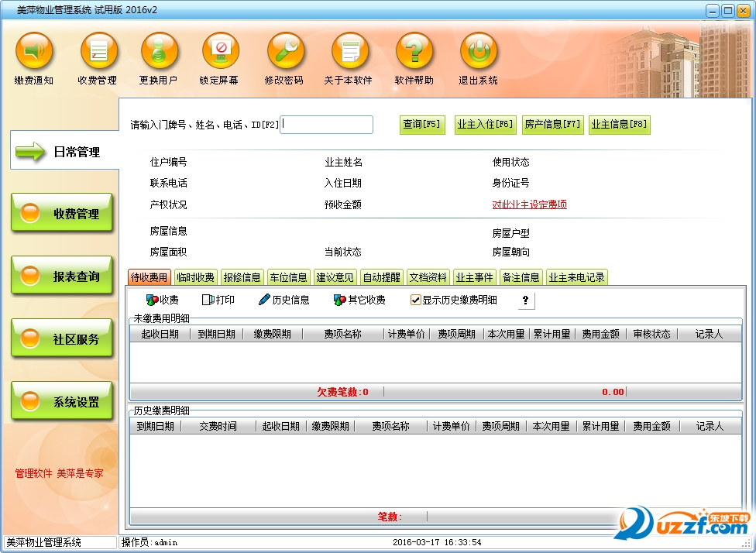
Task: Click 缴费限期 column header in 未缴费用明细
Action: [x=273, y=334]
